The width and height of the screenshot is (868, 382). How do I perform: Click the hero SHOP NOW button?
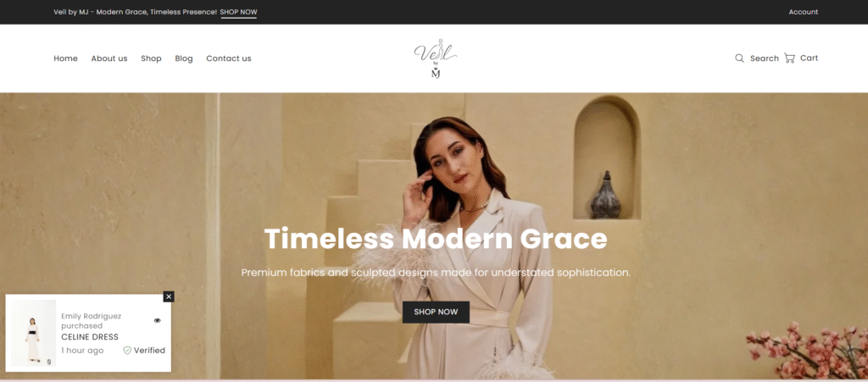tap(436, 312)
